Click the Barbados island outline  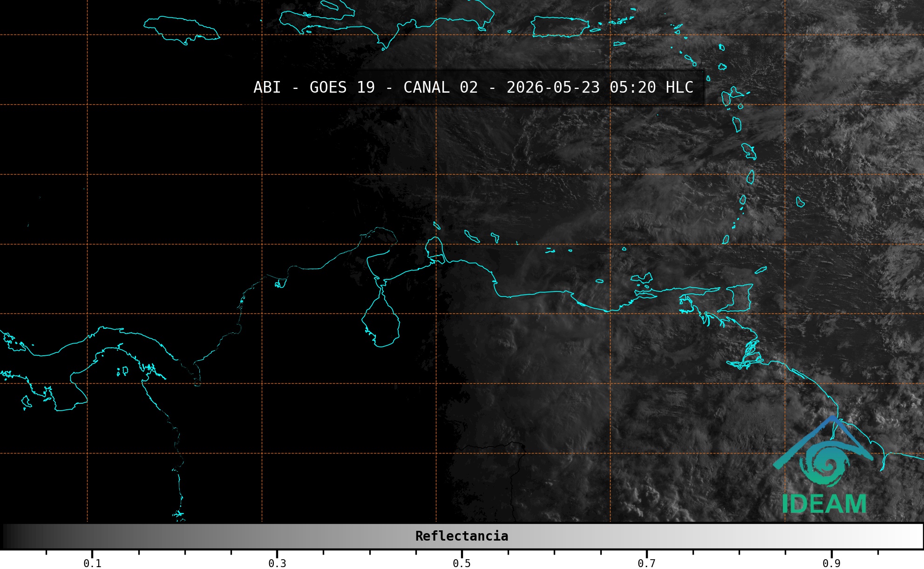[800, 202]
